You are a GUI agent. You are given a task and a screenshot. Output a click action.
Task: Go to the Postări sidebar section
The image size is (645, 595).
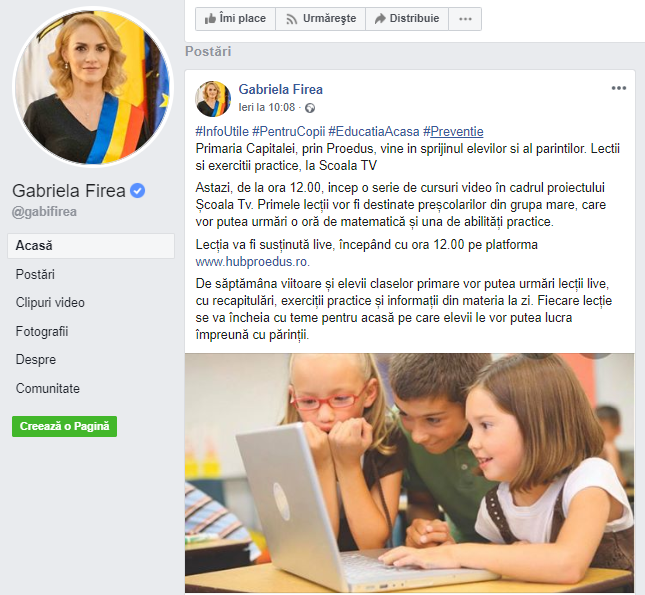point(35,274)
